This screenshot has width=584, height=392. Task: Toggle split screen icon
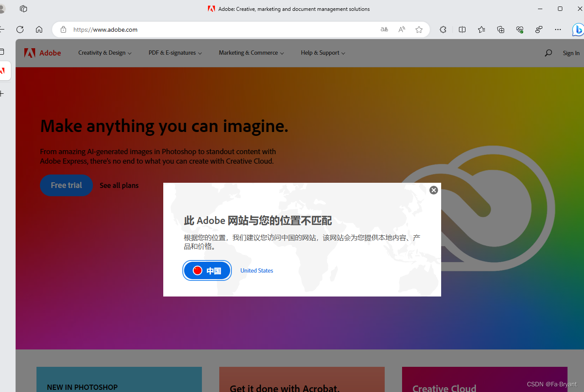point(462,30)
